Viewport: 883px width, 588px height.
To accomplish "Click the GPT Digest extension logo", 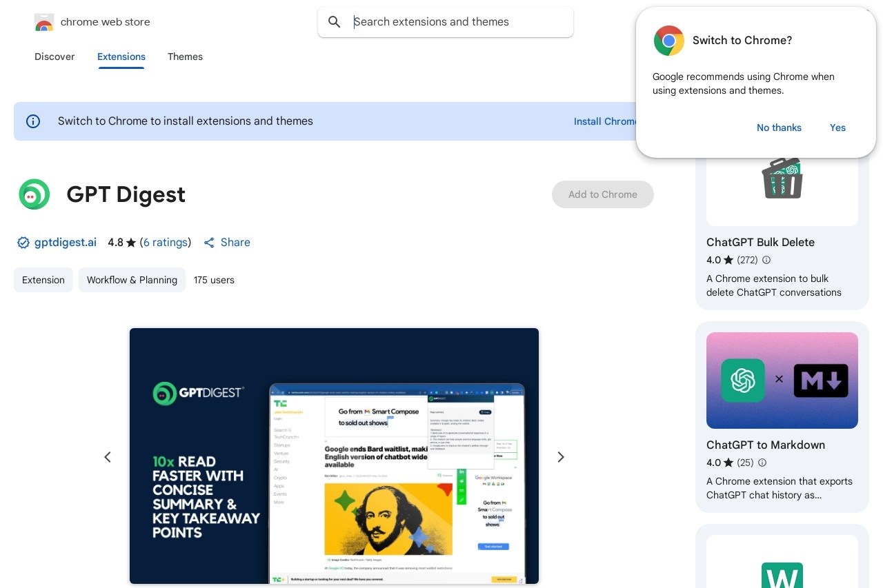I will tap(34, 194).
